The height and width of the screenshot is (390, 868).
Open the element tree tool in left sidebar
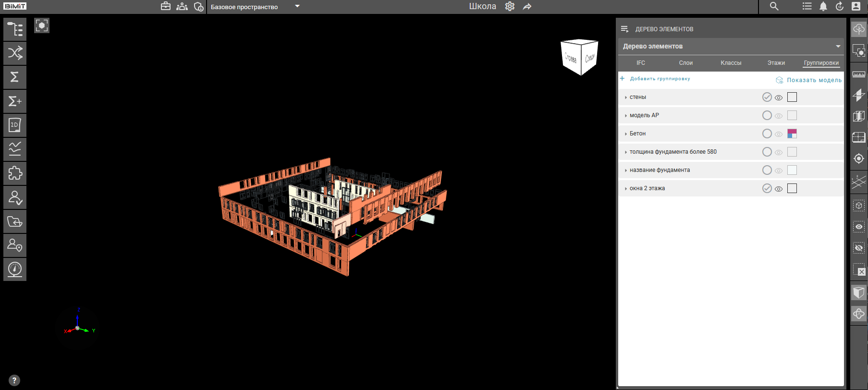coord(15,29)
